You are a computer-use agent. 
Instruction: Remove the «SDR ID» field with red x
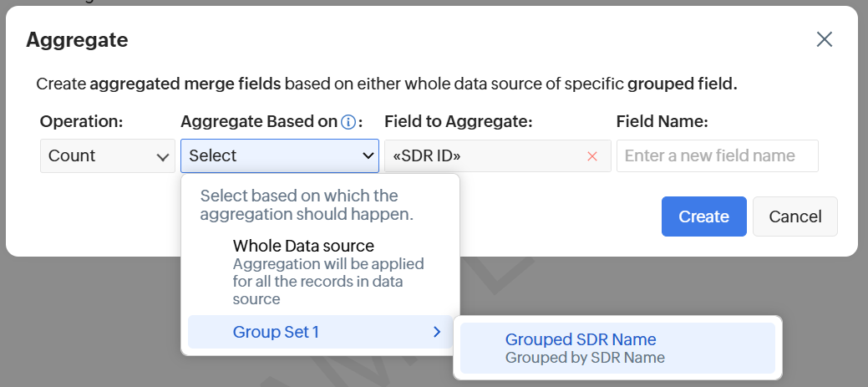pyautogui.click(x=592, y=156)
